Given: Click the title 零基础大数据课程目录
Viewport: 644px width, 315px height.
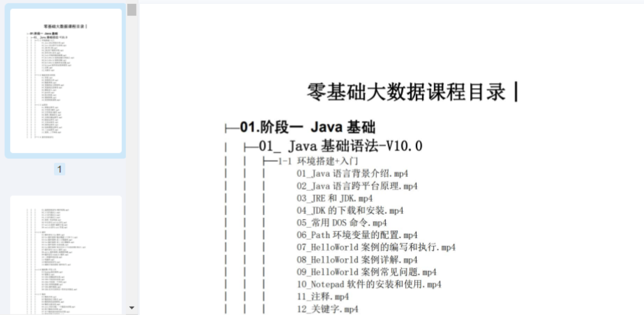Looking at the screenshot, I should coord(406,91).
